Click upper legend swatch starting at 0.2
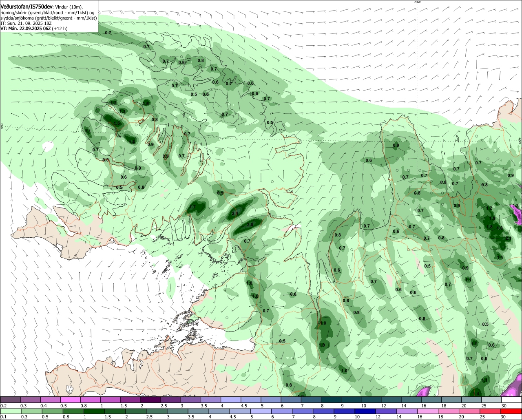Screen dimensions: 522x420 (x=11, y=400)
